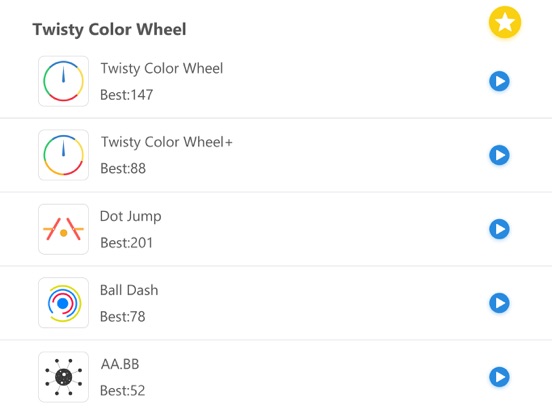This screenshot has height=414, width=552.
Task: Select the Twisty Color Wheel list title
Action: coord(162,68)
